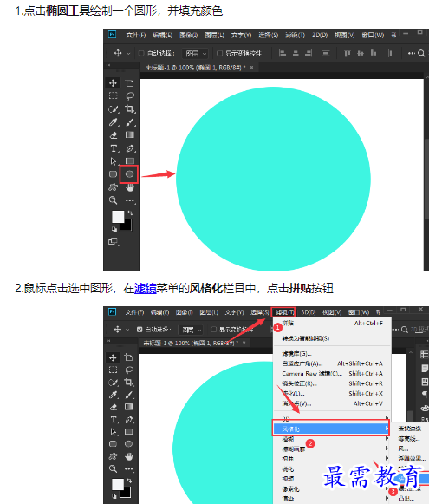Screen dimensions: 429x504
Task: Click the Ps logo in the first screenshot
Action: click(x=112, y=35)
